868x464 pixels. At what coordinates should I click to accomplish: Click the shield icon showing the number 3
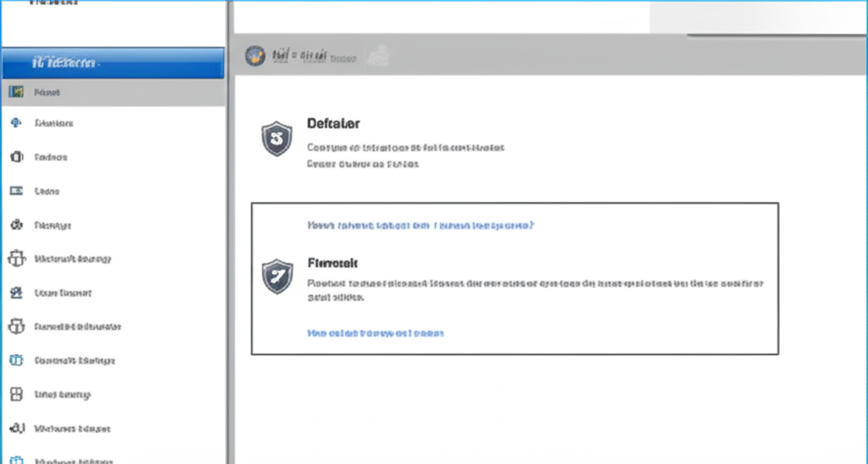tap(277, 138)
